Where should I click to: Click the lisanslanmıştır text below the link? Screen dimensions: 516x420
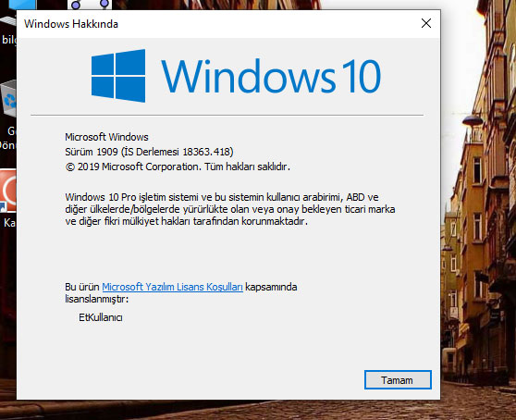click(96, 299)
